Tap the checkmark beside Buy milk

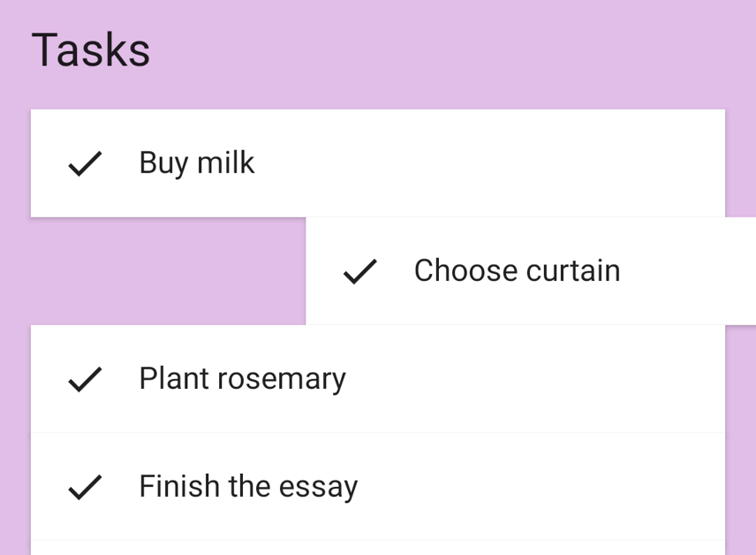tap(85, 163)
